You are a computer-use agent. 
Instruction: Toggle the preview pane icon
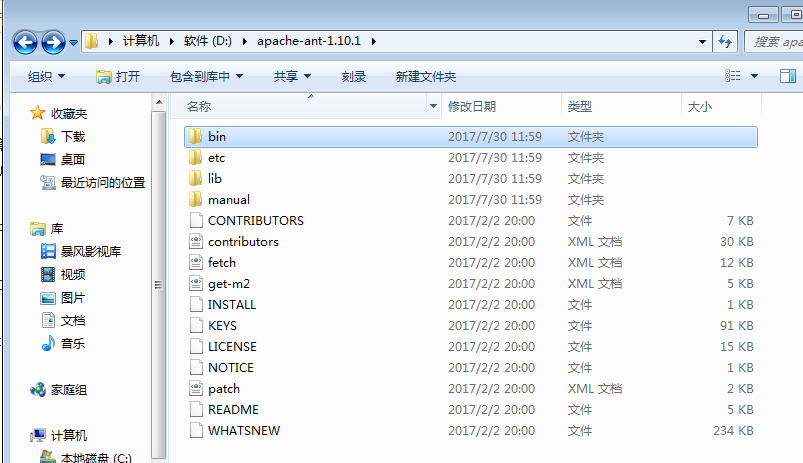[x=788, y=76]
